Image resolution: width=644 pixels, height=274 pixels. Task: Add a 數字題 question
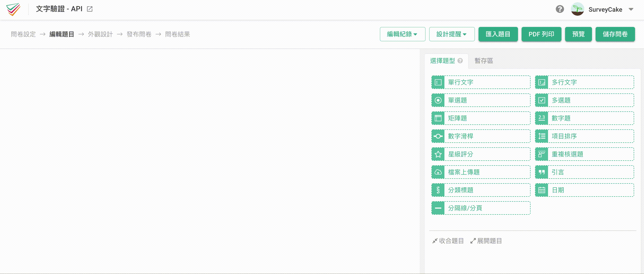[585, 118]
